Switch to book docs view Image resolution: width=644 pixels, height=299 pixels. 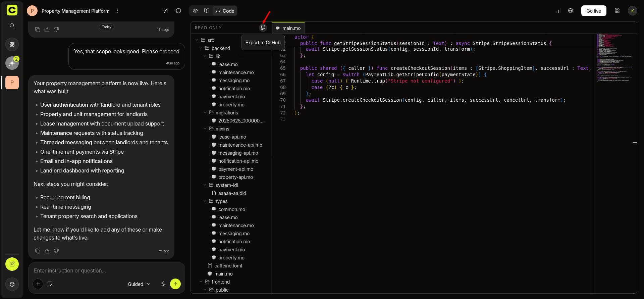(x=207, y=11)
